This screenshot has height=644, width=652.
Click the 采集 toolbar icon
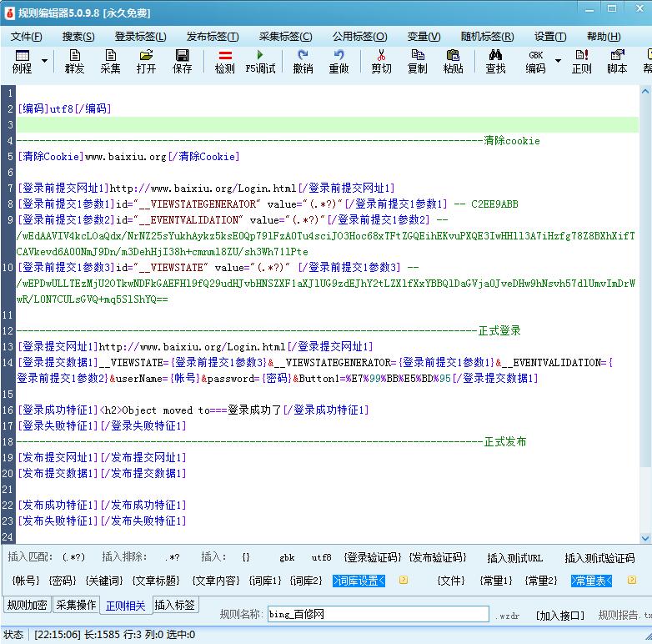[x=110, y=61]
